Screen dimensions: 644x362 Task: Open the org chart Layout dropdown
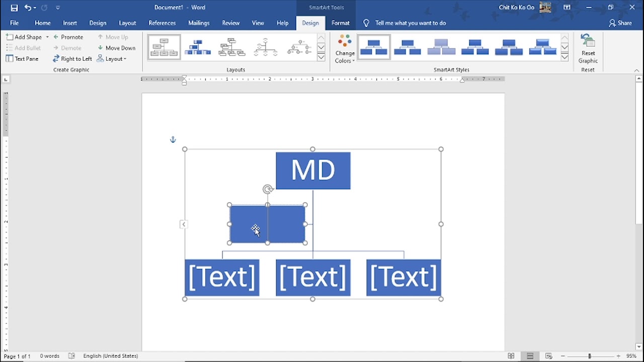coord(112,59)
